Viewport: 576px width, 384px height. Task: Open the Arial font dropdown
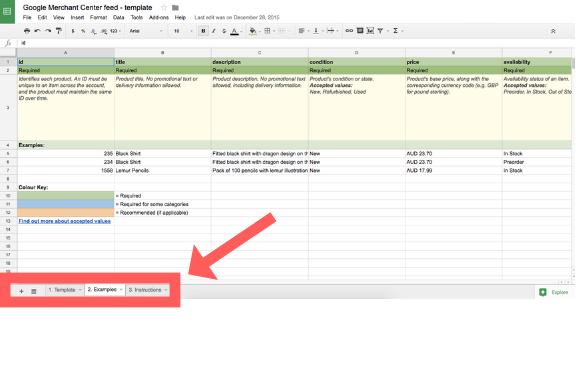(x=146, y=31)
